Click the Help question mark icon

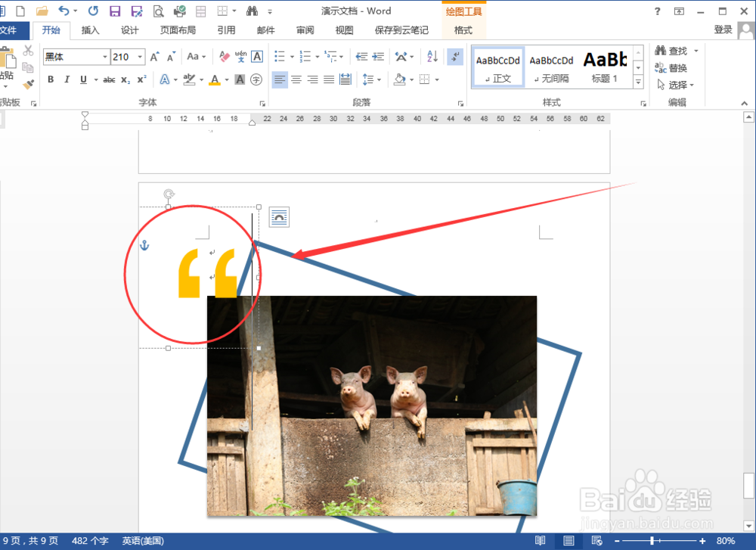657,11
